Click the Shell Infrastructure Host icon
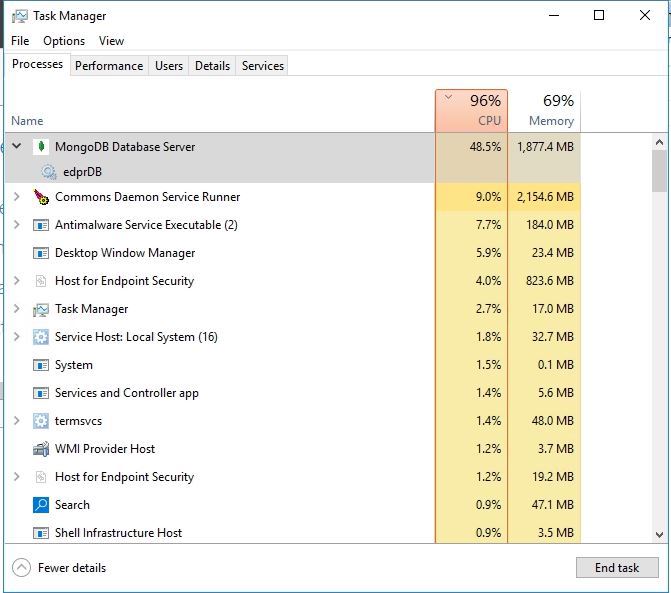 click(x=41, y=533)
